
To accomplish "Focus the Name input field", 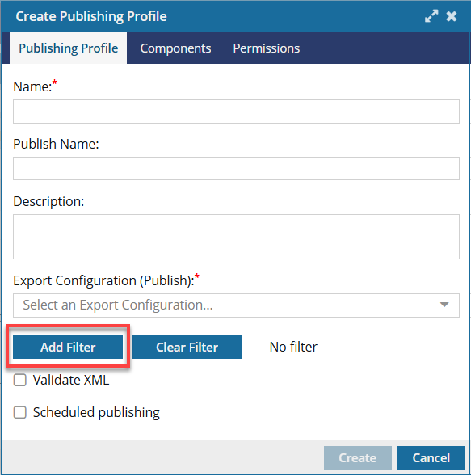I will [236, 112].
